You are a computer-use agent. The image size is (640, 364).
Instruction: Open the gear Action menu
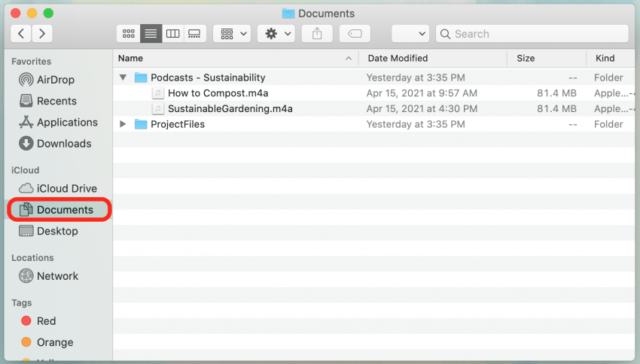pyautogui.click(x=276, y=34)
